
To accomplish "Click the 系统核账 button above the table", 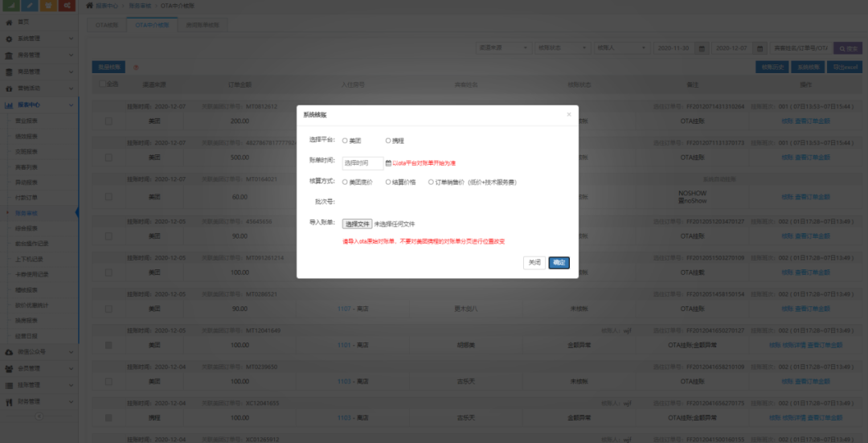I will (x=808, y=68).
